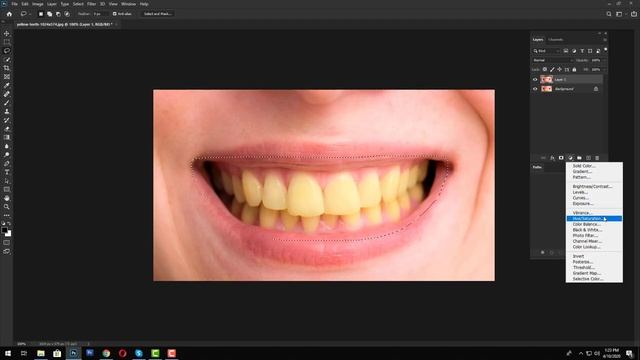Select the Dodge tool

tap(7, 155)
